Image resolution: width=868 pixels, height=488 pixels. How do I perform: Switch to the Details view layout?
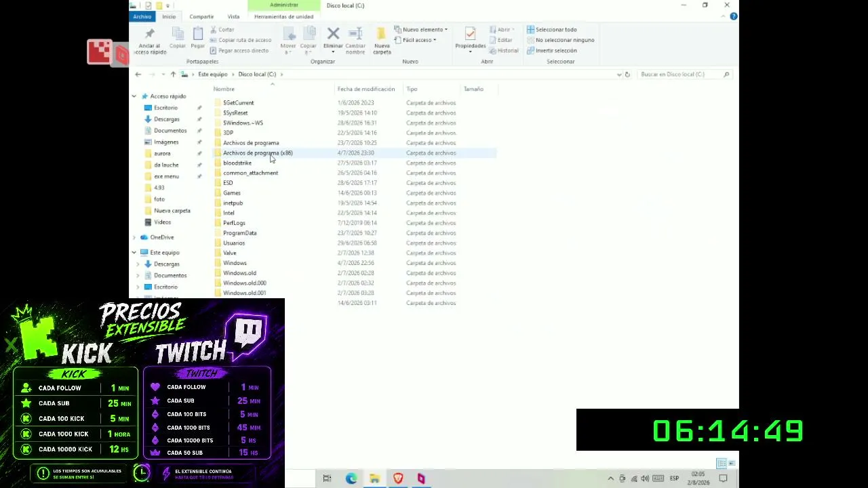[722, 463]
